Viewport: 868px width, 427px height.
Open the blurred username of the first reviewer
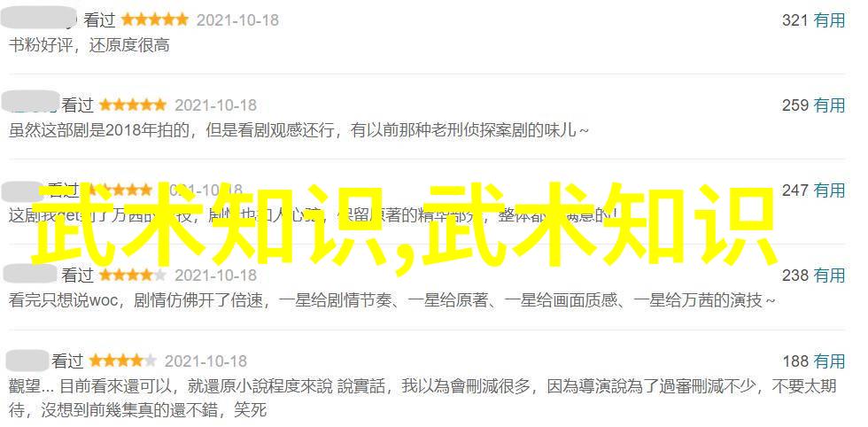[x=39, y=19]
